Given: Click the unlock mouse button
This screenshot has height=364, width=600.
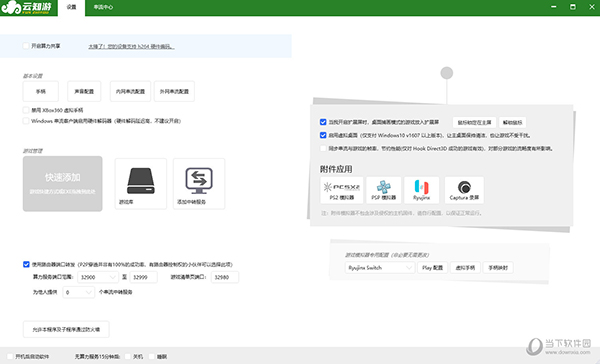Looking at the screenshot, I should coord(512,122).
